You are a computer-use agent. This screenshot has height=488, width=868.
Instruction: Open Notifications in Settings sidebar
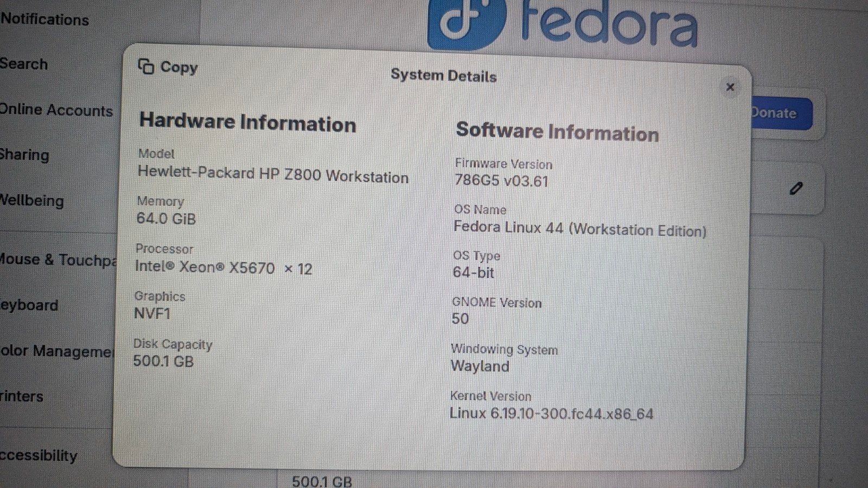pos(44,20)
